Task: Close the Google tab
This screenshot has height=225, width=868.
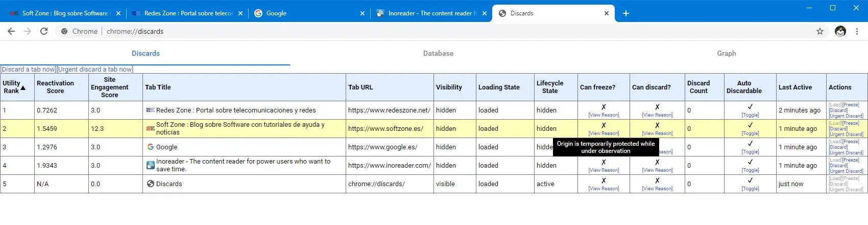Action: click(363, 13)
